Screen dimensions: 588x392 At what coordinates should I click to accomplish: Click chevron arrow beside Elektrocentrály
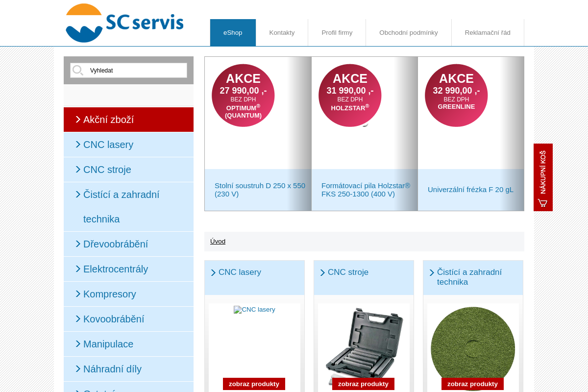tap(78, 269)
